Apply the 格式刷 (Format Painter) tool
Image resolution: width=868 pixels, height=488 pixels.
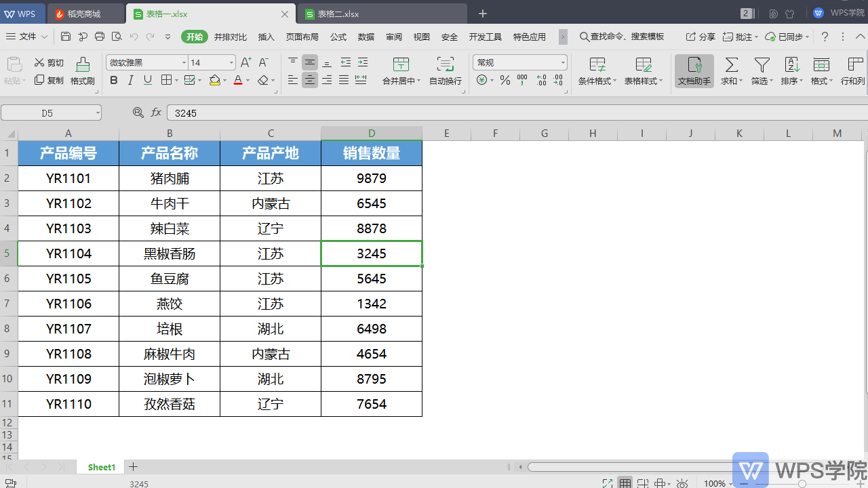(x=82, y=71)
